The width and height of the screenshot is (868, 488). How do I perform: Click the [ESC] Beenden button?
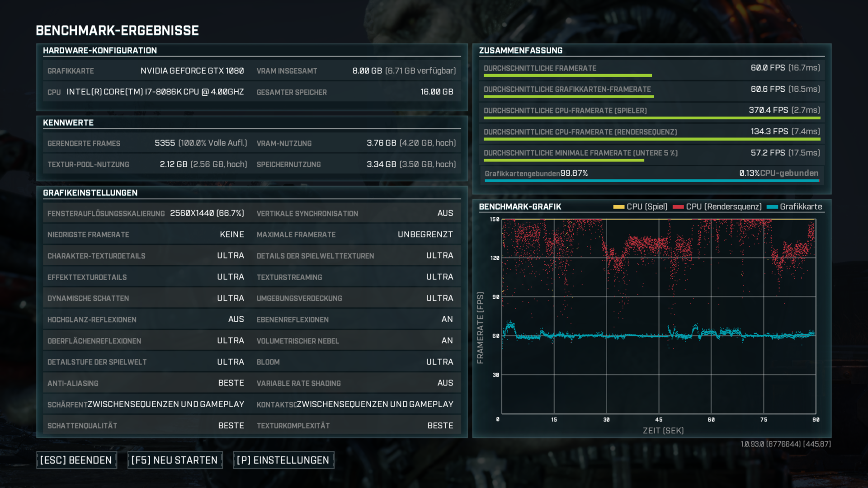76,460
